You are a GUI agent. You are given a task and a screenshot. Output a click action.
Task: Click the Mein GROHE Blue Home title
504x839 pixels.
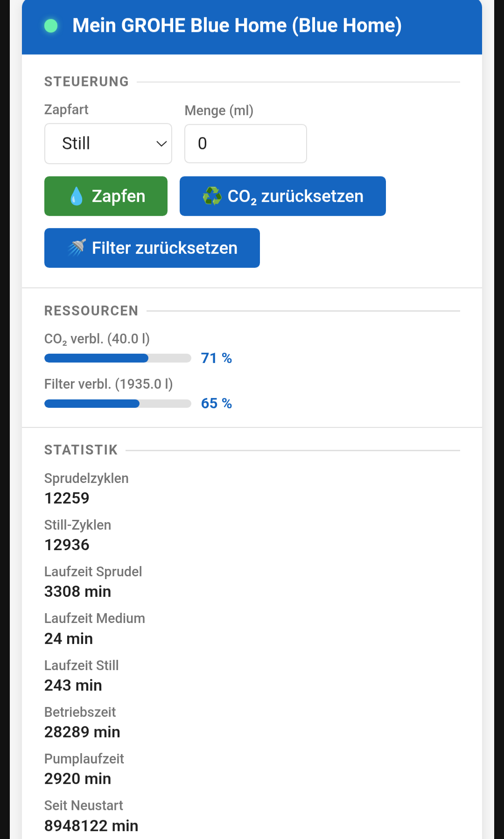[237, 26]
